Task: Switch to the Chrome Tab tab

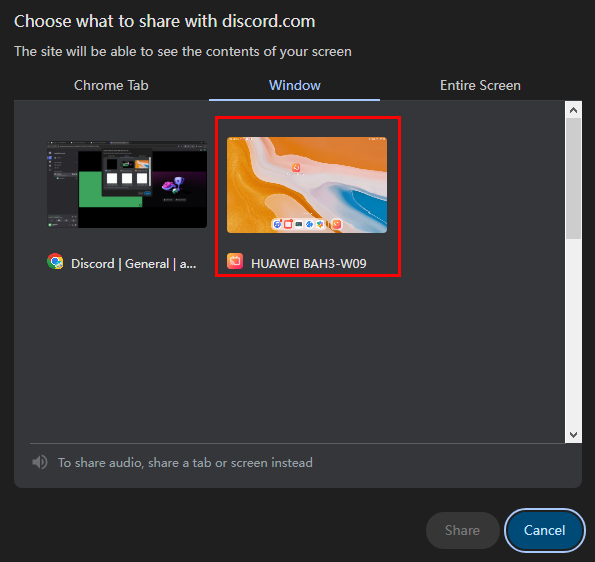Action: click(111, 85)
